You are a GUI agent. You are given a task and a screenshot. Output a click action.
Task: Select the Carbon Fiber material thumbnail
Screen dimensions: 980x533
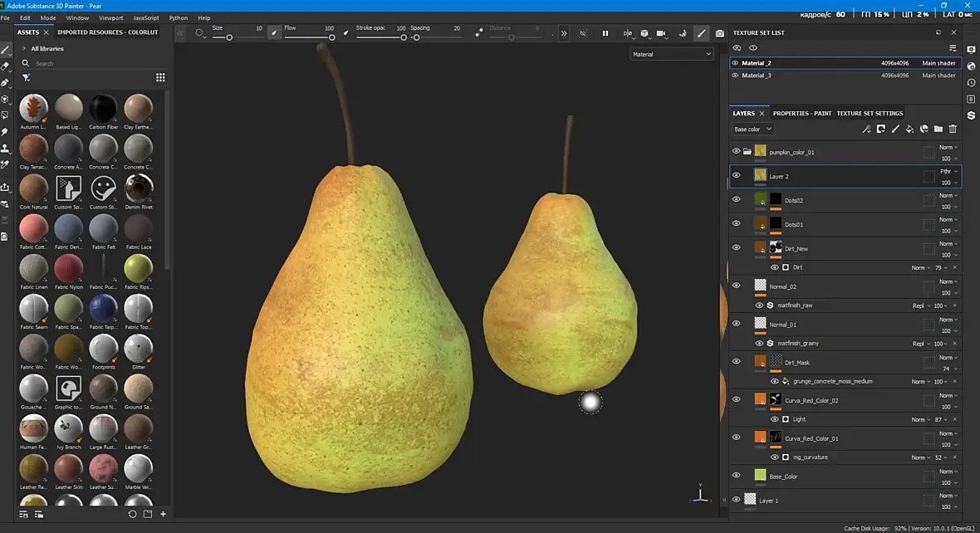[x=103, y=108]
